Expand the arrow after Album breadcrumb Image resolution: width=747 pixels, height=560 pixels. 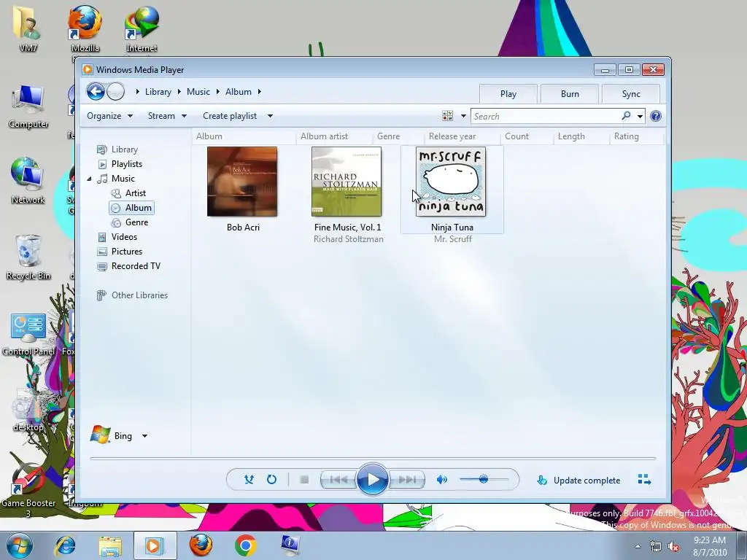click(x=260, y=92)
